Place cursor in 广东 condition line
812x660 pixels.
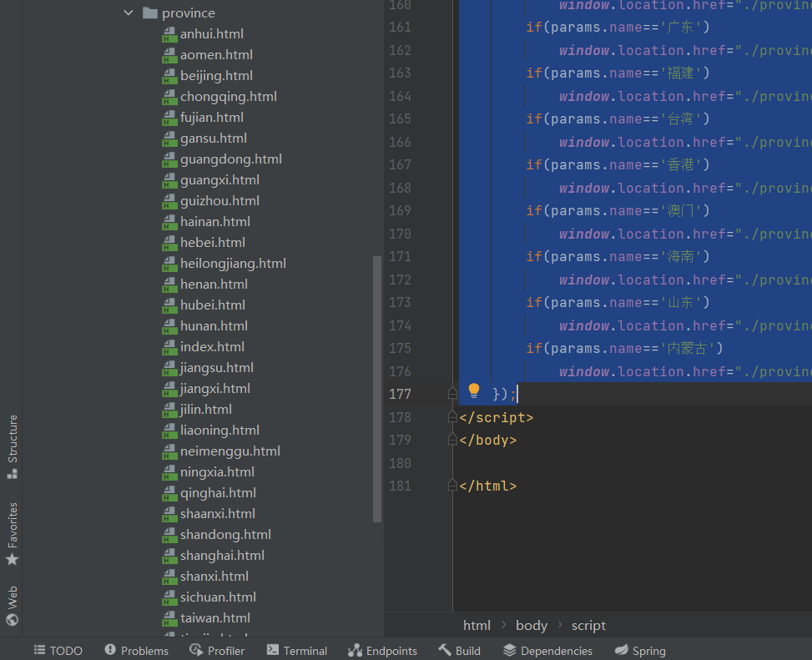(x=618, y=27)
